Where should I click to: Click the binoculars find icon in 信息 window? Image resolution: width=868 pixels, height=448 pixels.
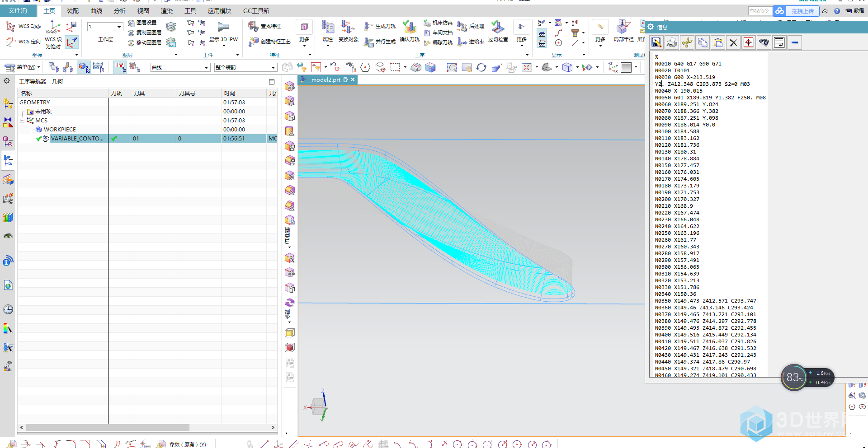(x=764, y=42)
